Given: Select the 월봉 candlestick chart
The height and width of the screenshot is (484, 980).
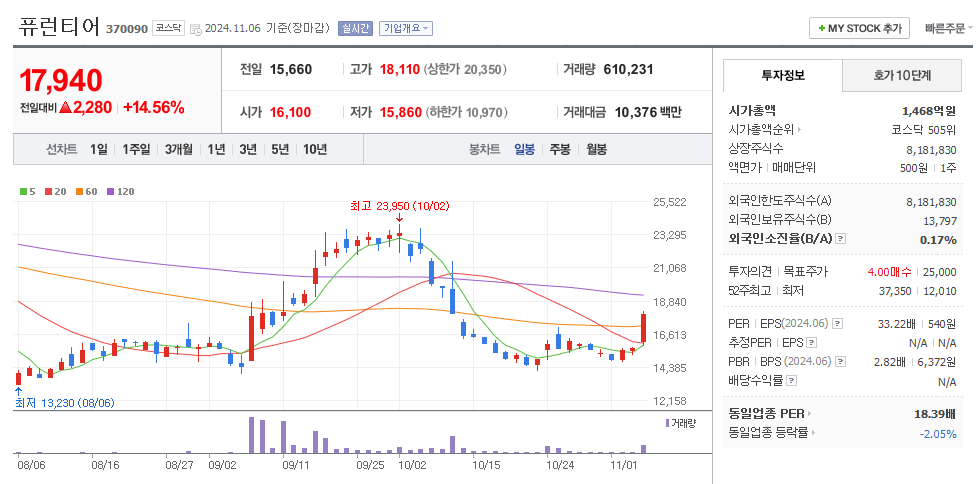Looking at the screenshot, I should (596, 149).
